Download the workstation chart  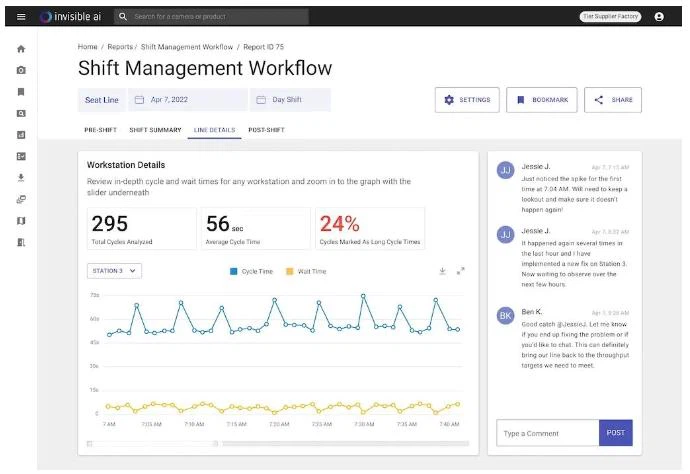click(442, 271)
